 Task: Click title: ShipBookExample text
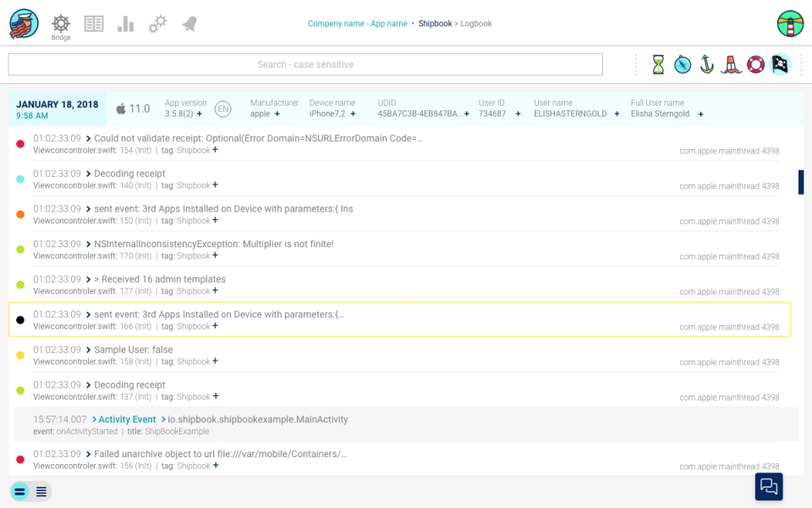click(168, 431)
